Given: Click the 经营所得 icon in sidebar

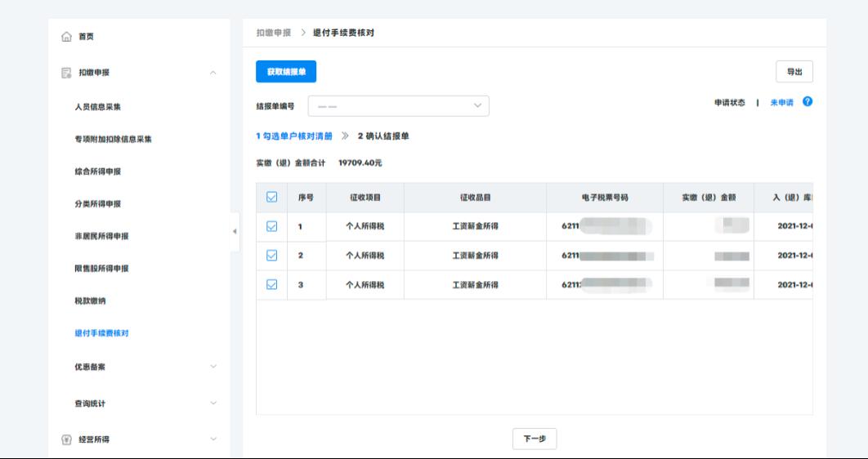Looking at the screenshot, I should [x=67, y=439].
